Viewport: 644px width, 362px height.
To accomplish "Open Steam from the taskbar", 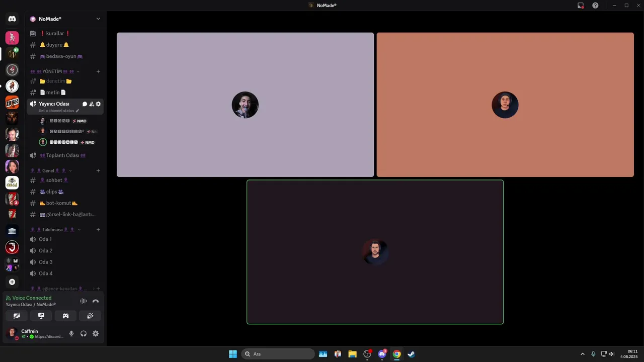I will [411, 354].
